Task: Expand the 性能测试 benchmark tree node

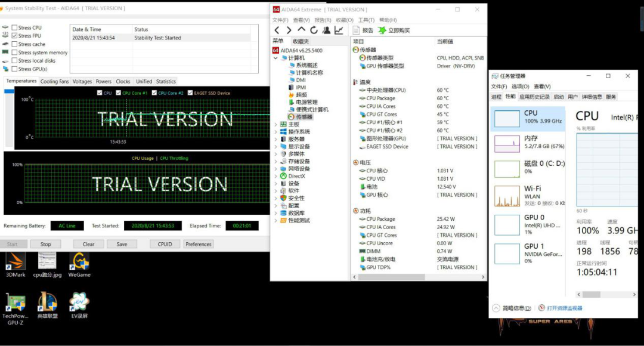Action: 275,221
